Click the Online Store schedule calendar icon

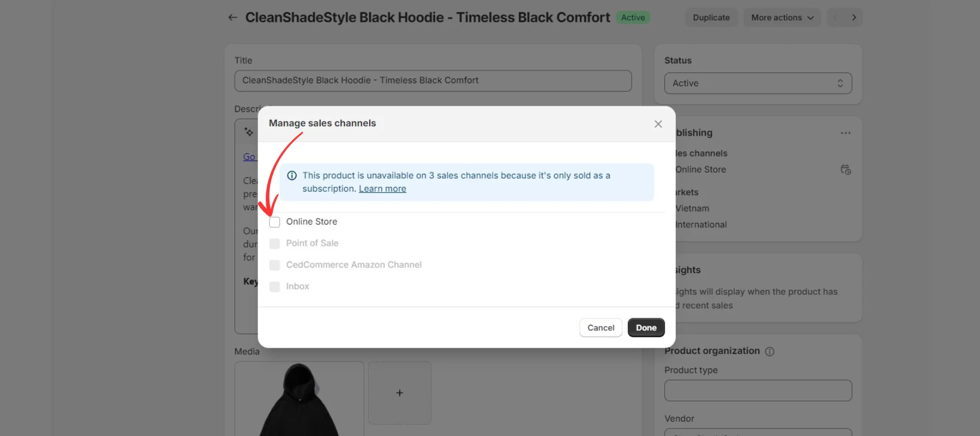point(846,169)
